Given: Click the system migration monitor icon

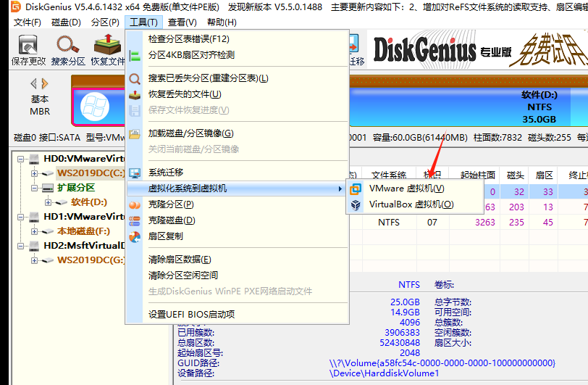Looking at the screenshot, I should (x=135, y=173).
